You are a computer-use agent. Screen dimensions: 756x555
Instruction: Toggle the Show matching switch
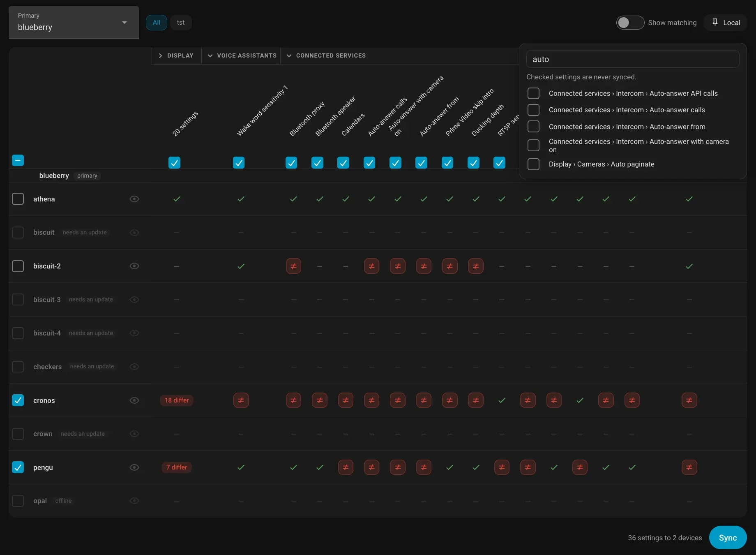630,23
